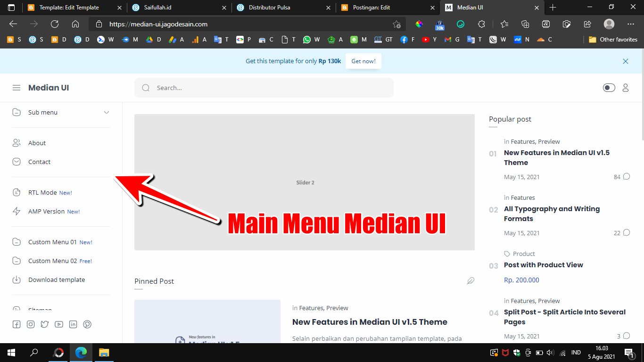Click the magnifier icon in search bar

[x=146, y=88]
